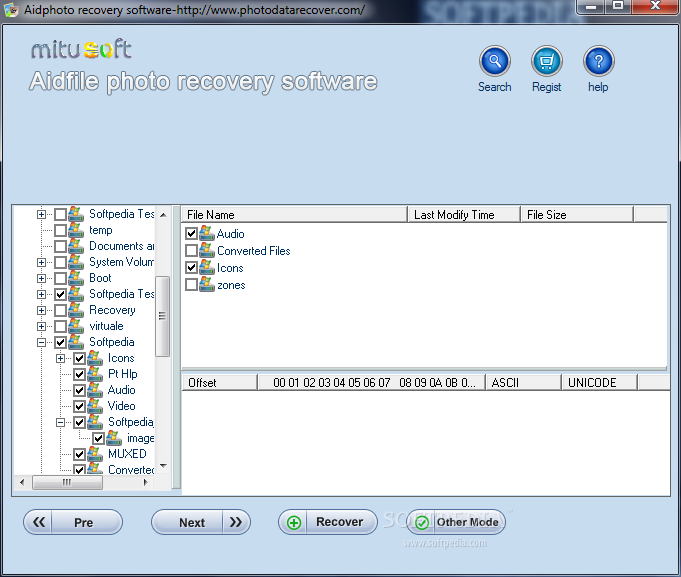Expand the virtuale tree node
Viewport: 681px width, 577px height.
coord(41,326)
